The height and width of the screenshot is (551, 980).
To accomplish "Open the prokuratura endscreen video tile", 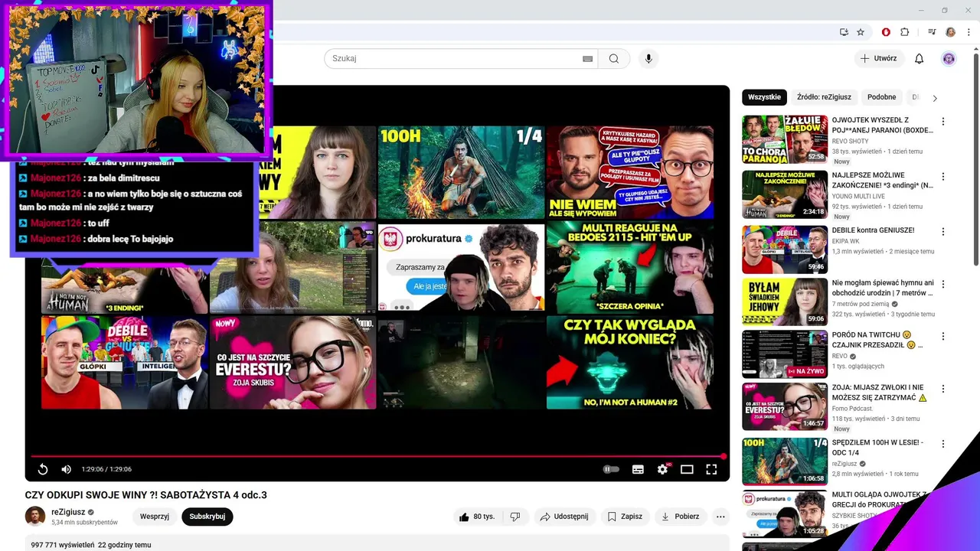I will click(461, 268).
